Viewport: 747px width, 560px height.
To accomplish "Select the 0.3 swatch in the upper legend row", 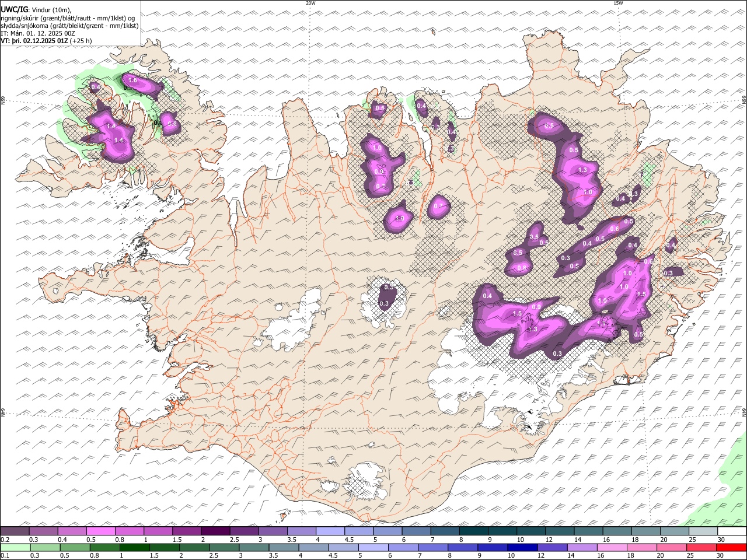I will 43,531.
